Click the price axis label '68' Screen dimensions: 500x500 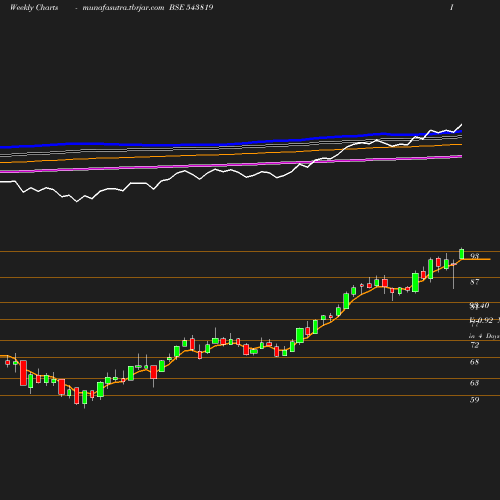475,362
